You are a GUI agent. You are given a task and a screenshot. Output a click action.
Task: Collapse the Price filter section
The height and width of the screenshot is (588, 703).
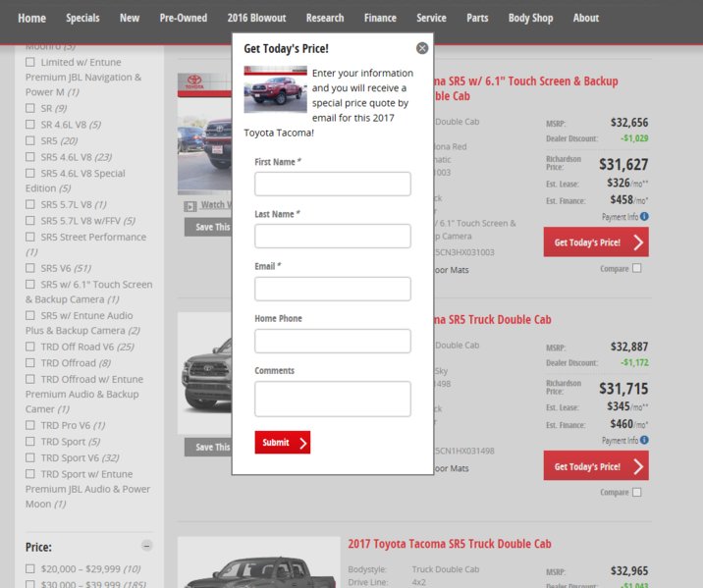146,546
